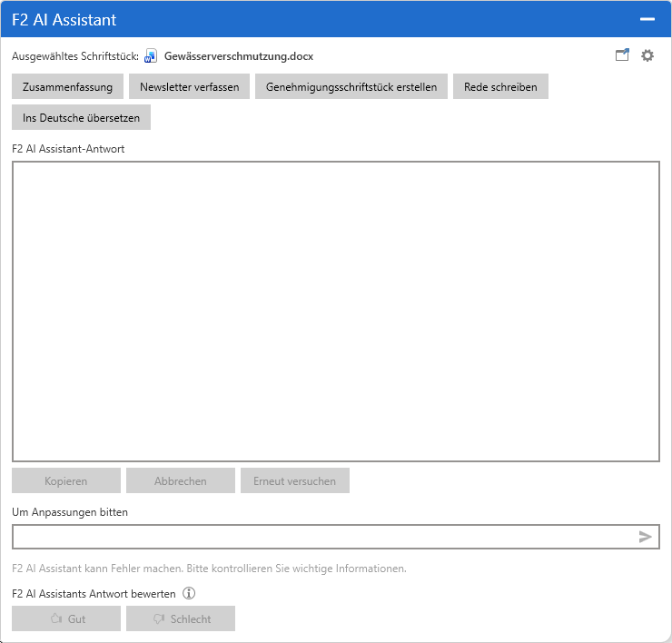This screenshot has height=643, width=672.
Task: Click the F2 AI Assistant title text
Action: 64,20
